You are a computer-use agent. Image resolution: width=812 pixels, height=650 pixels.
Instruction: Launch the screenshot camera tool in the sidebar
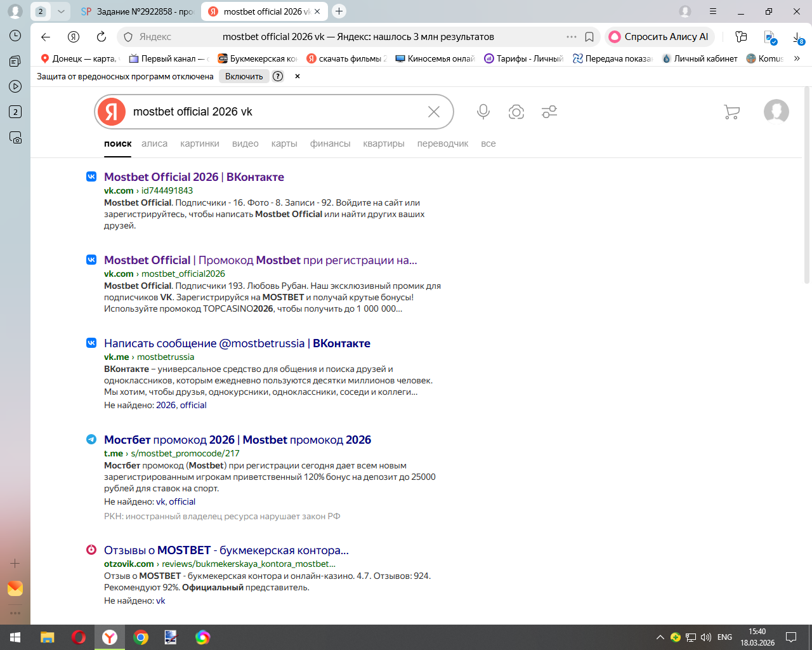point(15,137)
